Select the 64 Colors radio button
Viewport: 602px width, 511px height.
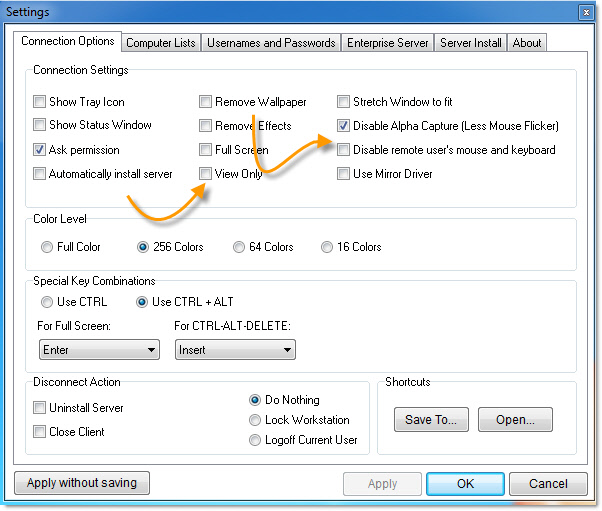tap(239, 247)
